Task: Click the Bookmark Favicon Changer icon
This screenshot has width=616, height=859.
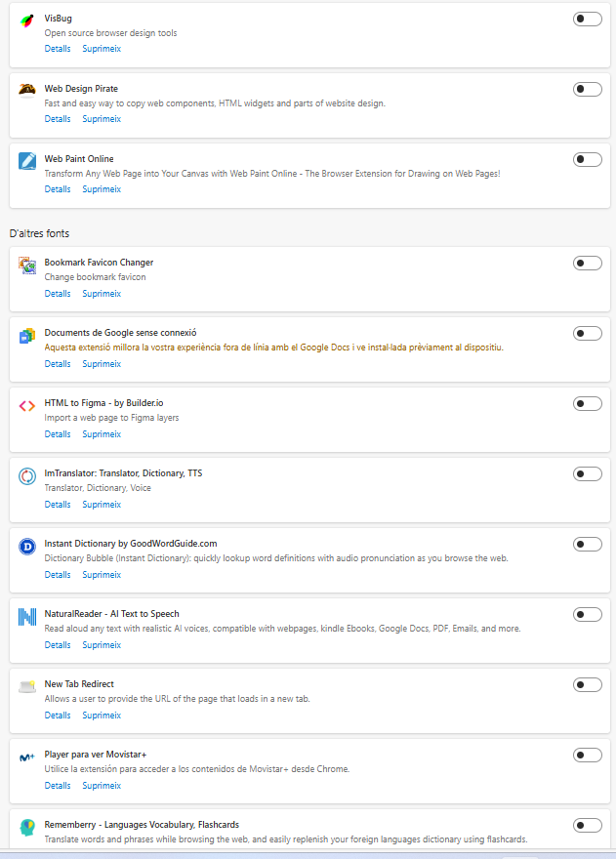Action: [27, 266]
